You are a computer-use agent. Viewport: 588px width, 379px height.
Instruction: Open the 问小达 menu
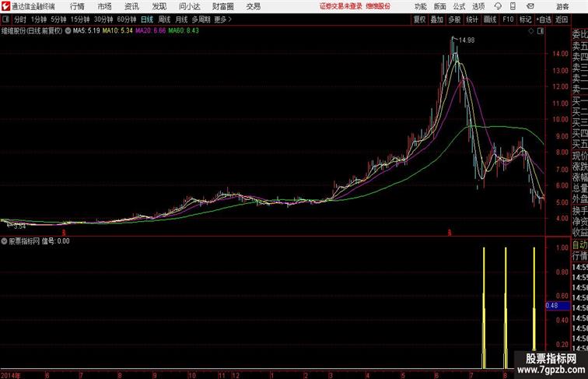coord(190,6)
